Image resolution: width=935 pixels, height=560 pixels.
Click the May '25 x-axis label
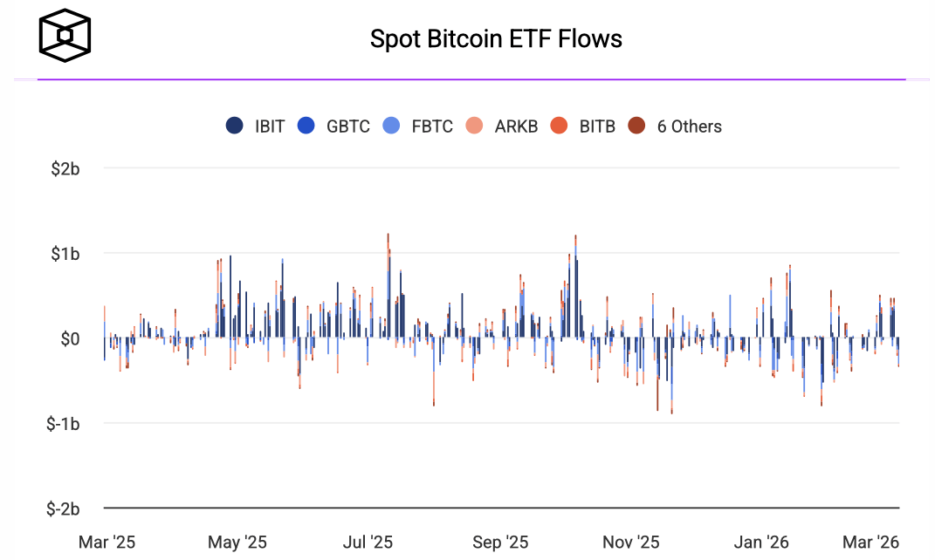pyautogui.click(x=237, y=543)
